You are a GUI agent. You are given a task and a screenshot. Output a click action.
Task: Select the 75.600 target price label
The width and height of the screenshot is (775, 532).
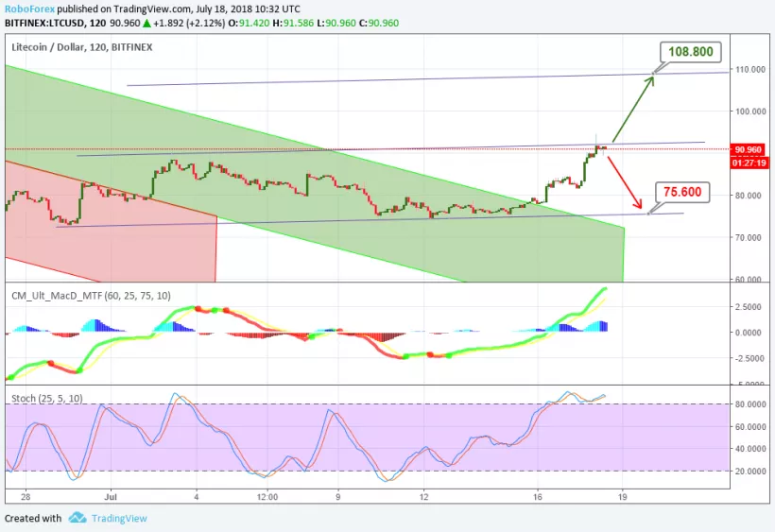682,193
